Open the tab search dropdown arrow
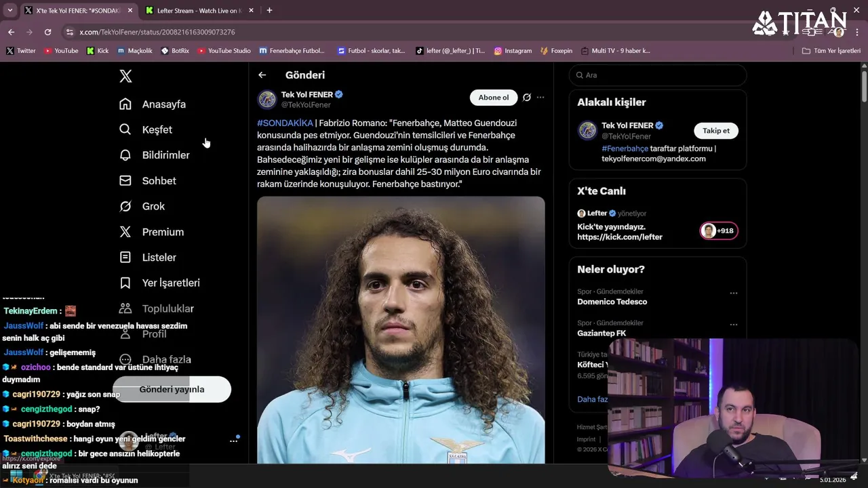Screen dimensions: 868x488 pos(10,10)
